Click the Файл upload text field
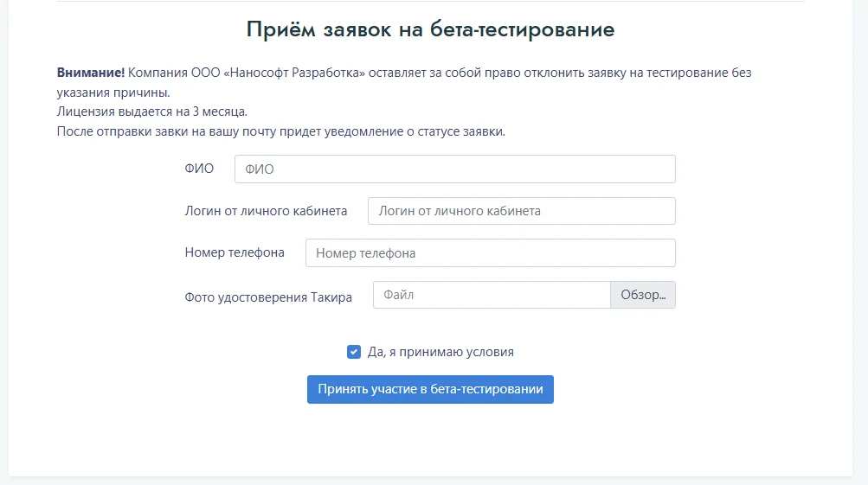This screenshot has width=868, height=485. pos(492,295)
